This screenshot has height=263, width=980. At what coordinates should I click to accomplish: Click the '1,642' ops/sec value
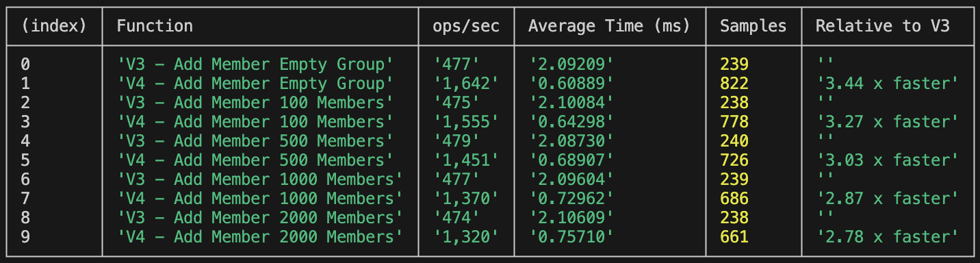(x=466, y=84)
